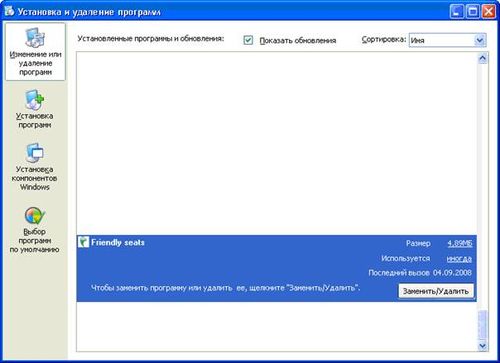Toggle the Показать обновления checkbox

click(x=248, y=40)
